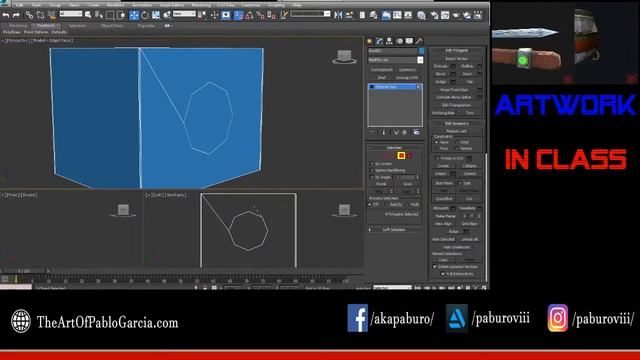The image size is (640, 360).
Task: Click the Align tool icon
Action: pyautogui.click(x=349, y=16)
